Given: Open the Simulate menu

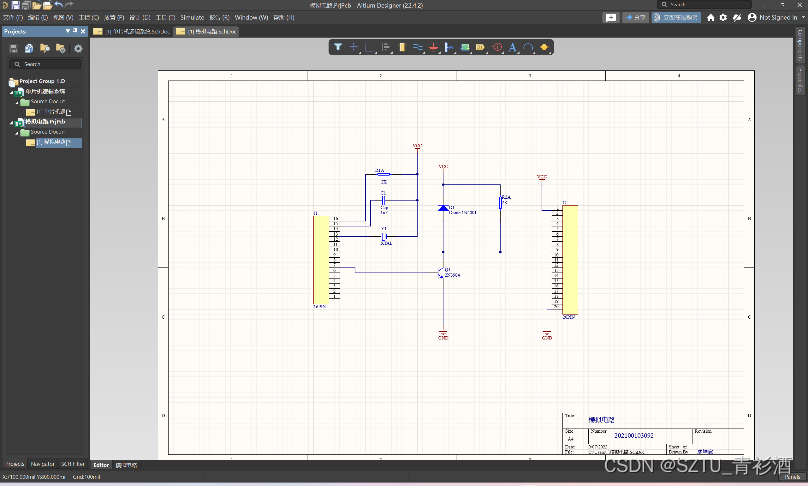Looking at the screenshot, I should click(192, 18).
